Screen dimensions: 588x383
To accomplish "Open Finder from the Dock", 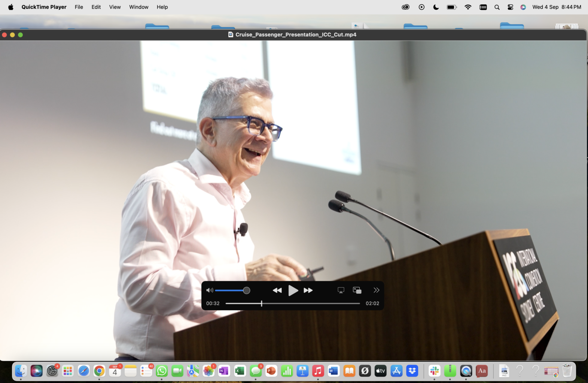I will pos(21,371).
